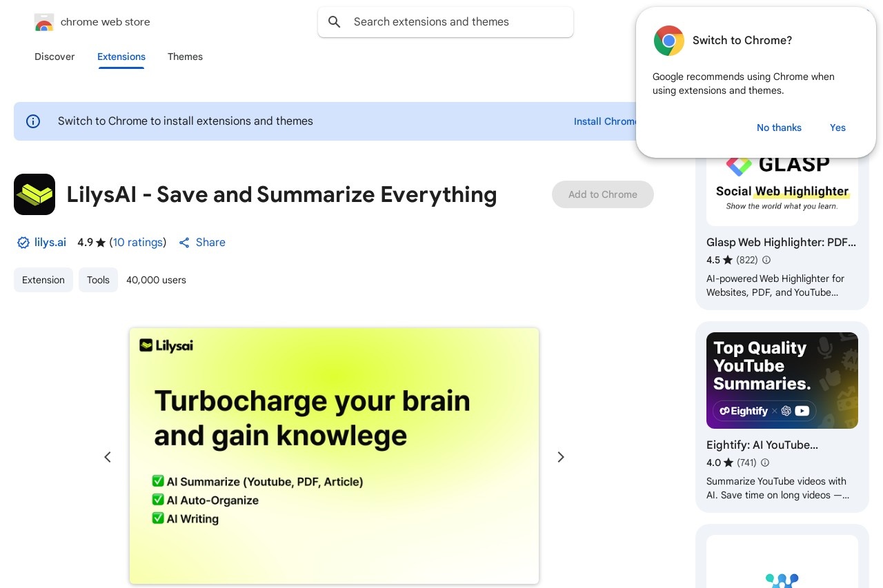Click the chrome web store title text

(106, 22)
